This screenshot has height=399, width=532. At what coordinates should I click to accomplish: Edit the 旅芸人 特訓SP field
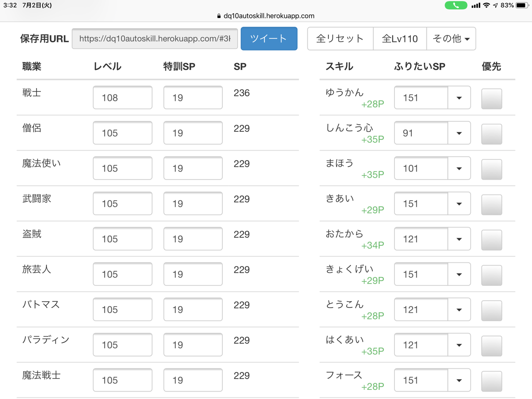[x=193, y=274]
